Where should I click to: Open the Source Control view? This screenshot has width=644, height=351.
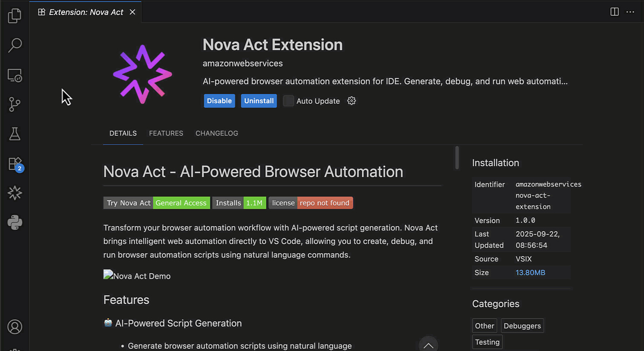[14, 105]
